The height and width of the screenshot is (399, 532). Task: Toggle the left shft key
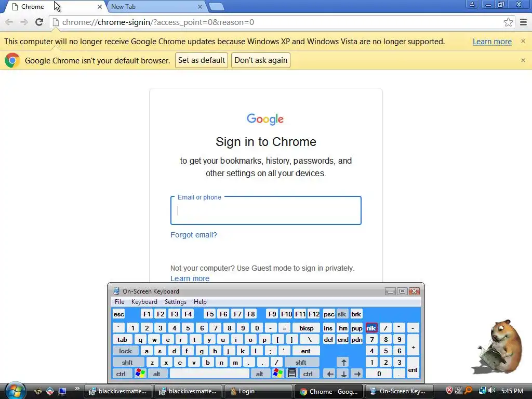(127, 362)
